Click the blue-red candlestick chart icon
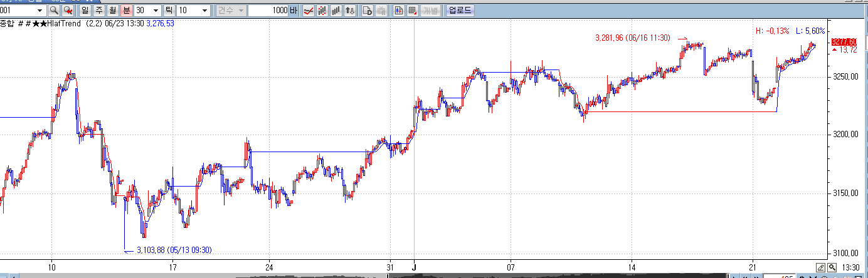 click(398, 11)
